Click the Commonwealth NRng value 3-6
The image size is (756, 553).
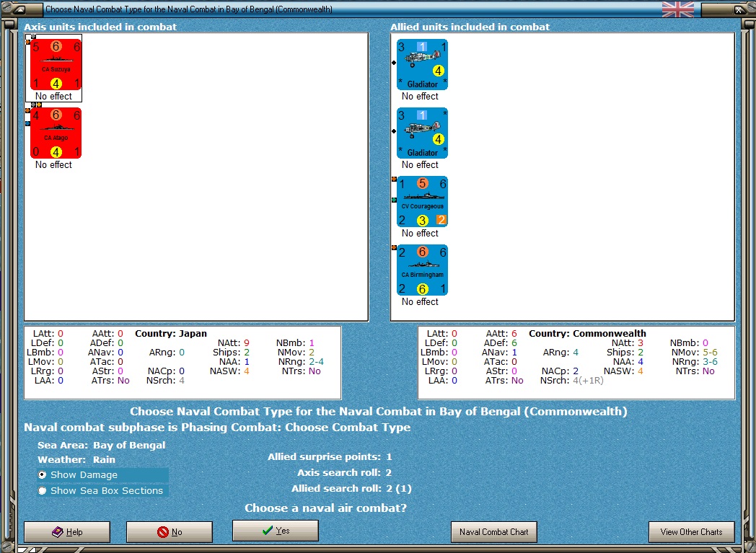708,362
